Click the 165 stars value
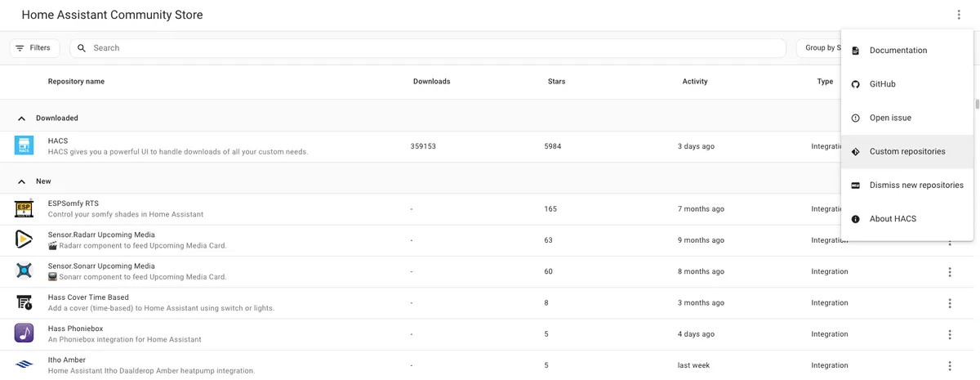 tap(550, 209)
